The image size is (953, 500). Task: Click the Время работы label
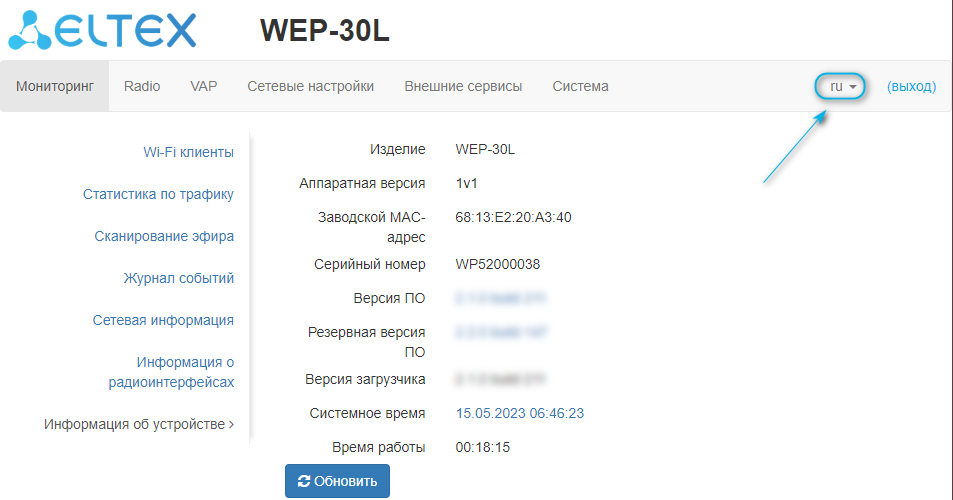pos(379,447)
